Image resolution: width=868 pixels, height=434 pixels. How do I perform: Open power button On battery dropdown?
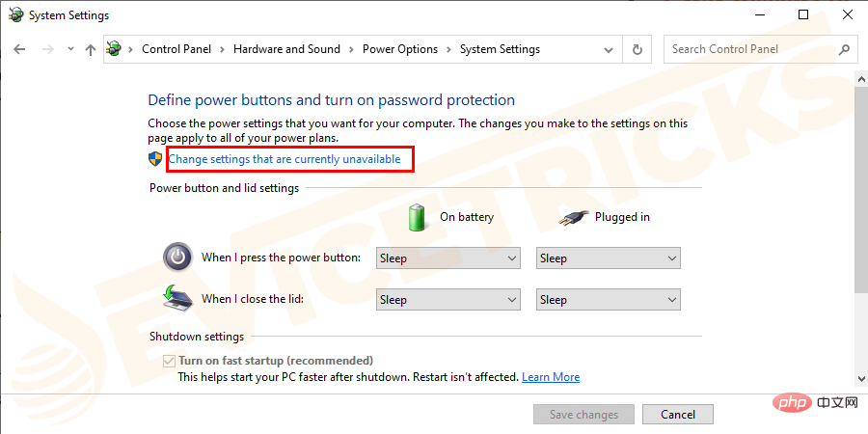click(x=448, y=258)
